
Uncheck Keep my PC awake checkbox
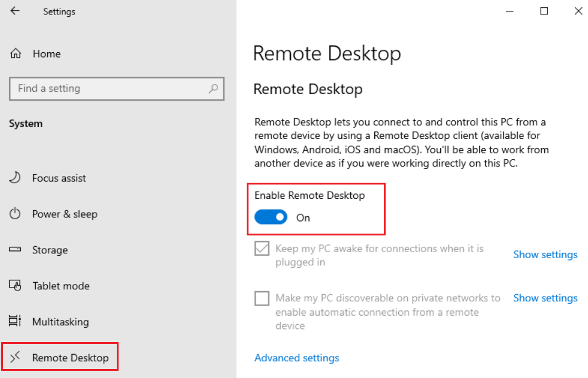click(262, 249)
